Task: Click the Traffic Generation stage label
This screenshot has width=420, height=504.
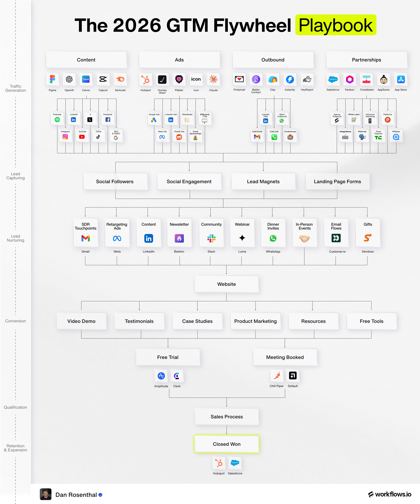Action: coord(16,88)
